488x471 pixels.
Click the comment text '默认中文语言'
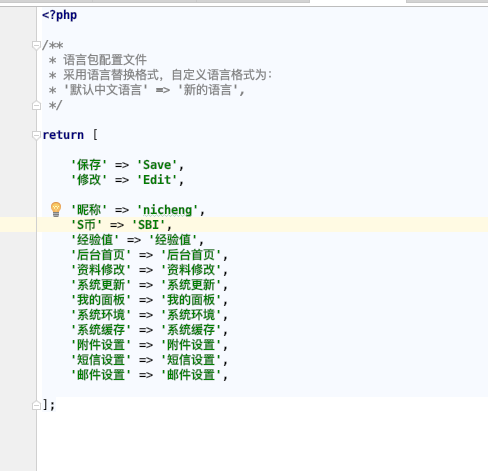tap(106, 90)
